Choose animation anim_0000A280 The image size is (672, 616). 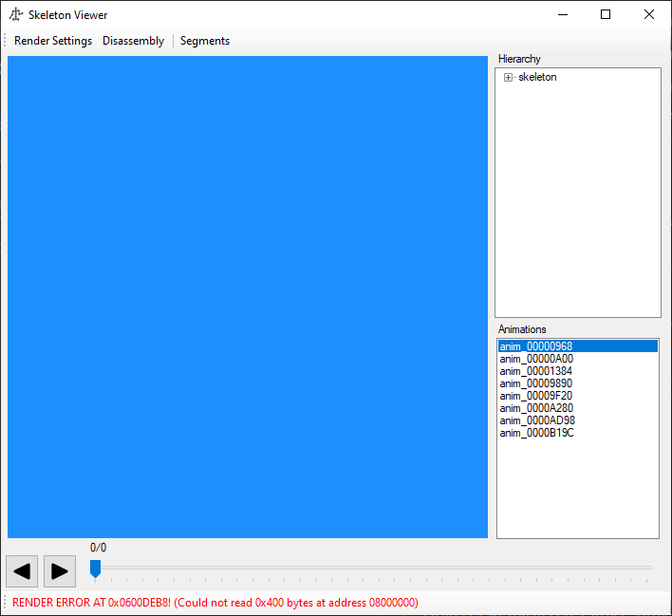[536, 408]
